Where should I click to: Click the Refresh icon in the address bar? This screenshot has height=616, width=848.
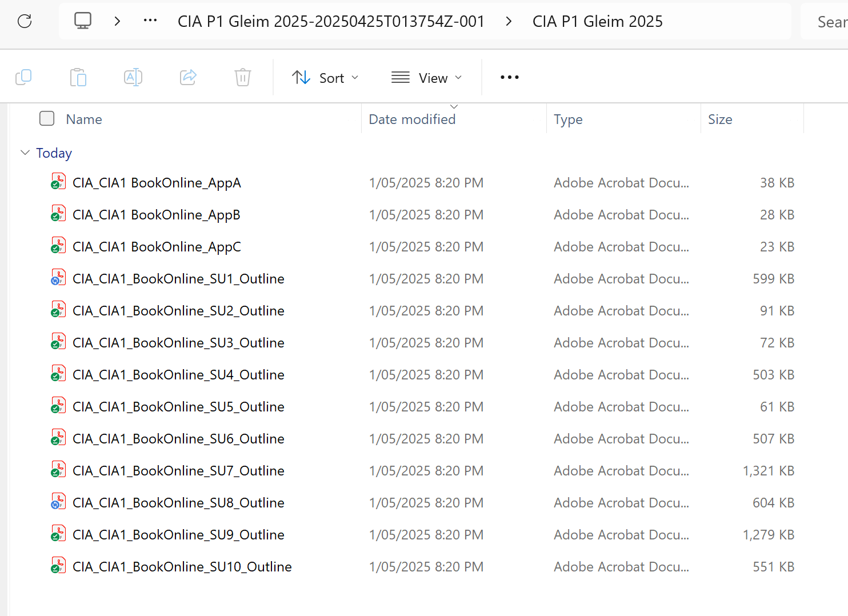coord(25,22)
